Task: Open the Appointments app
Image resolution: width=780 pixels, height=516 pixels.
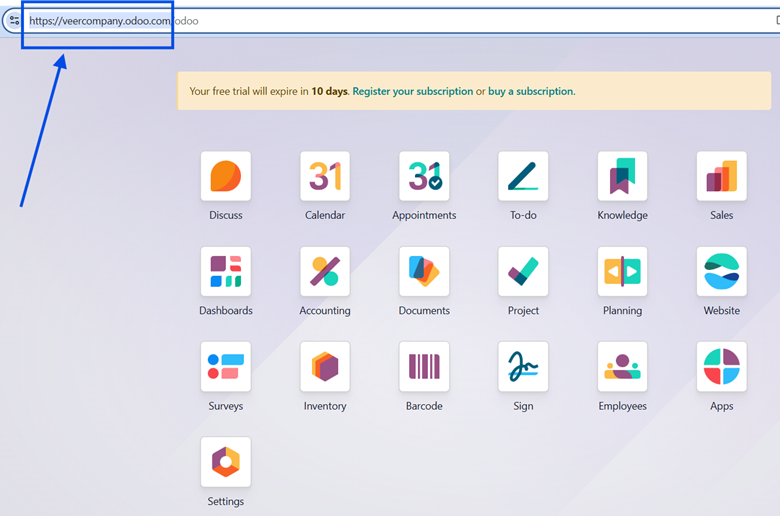Action: point(424,177)
